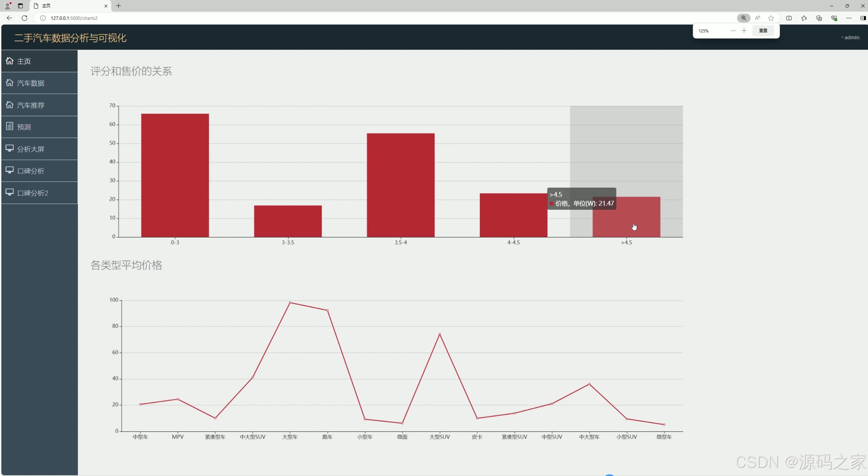Screen dimensions: 868x476
Task: Add page to favorites star icon
Action: pos(771,18)
